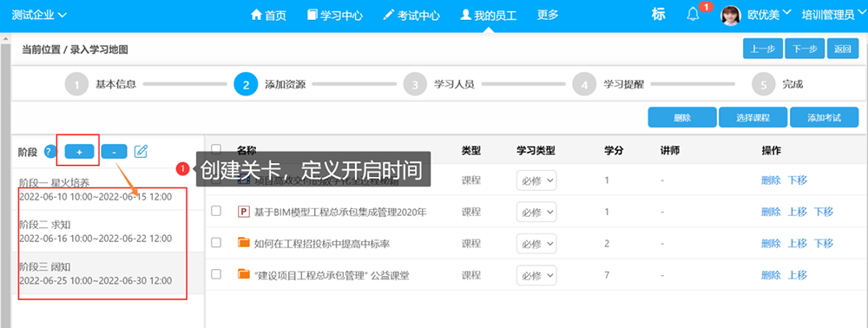Tick checkbox for 如何在工程招投标中提高中标率
Image resolution: width=868 pixels, height=328 pixels.
pyautogui.click(x=216, y=242)
